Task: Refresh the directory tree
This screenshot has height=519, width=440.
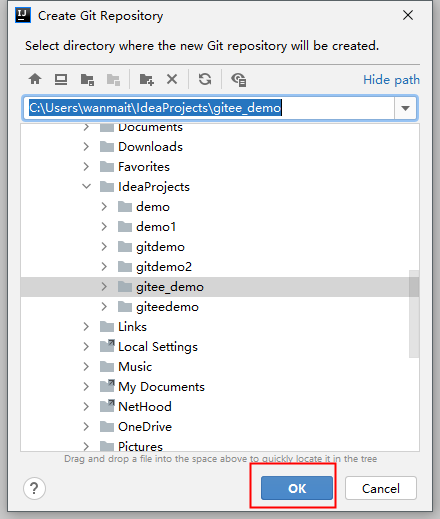Action: [205, 79]
